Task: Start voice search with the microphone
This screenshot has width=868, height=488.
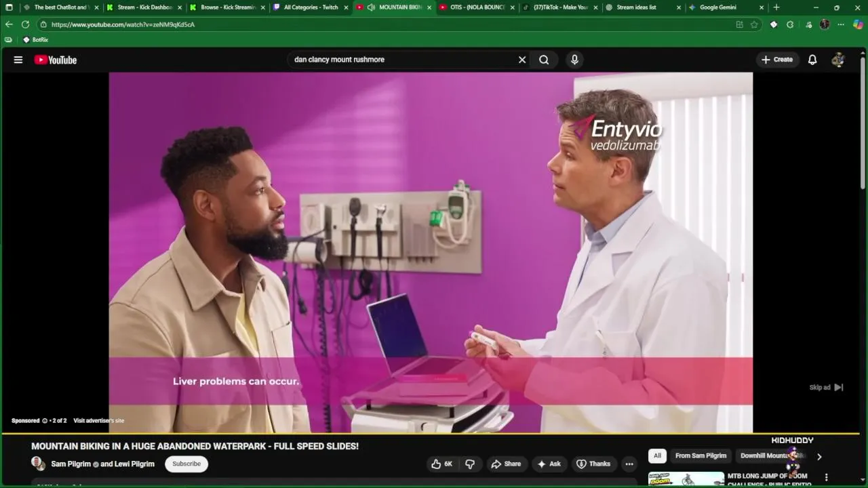Action: click(x=574, y=60)
